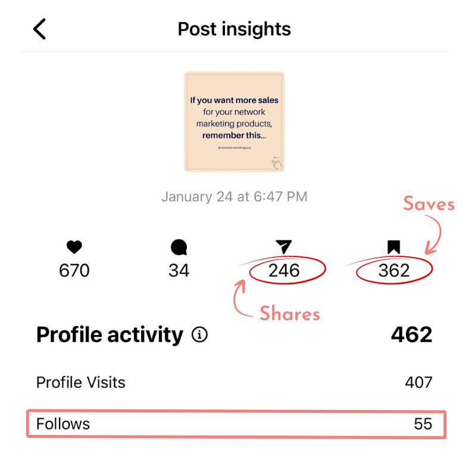Click the Profile activity total 462

[x=411, y=335]
